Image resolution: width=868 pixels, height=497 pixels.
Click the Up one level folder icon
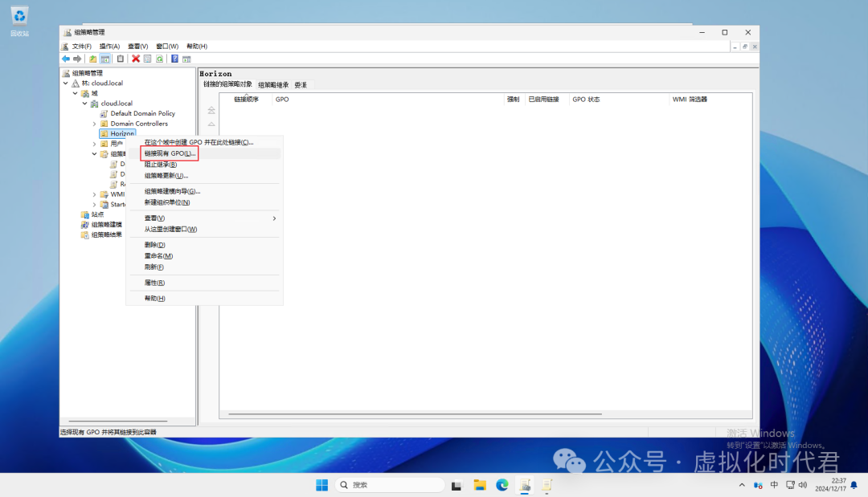93,59
